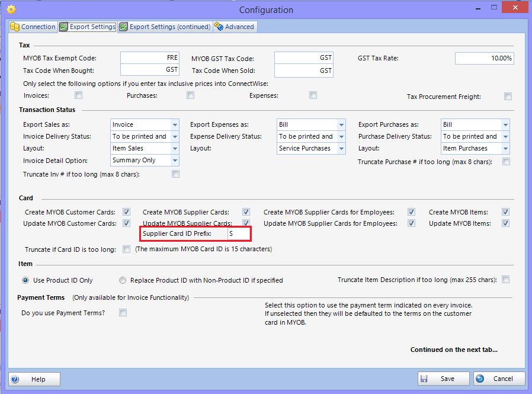Click the Save button
Viewport: 532px width, 394px height.
444,379
